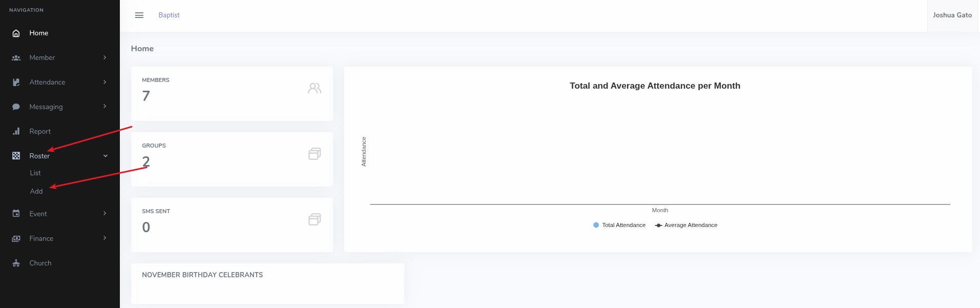Click the Members count card

232,94
